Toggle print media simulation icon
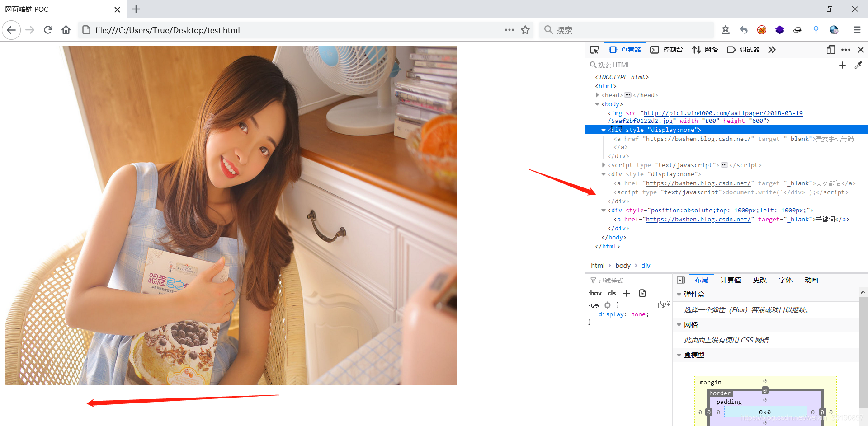This screenshot has width=868, height=426. 642,293
